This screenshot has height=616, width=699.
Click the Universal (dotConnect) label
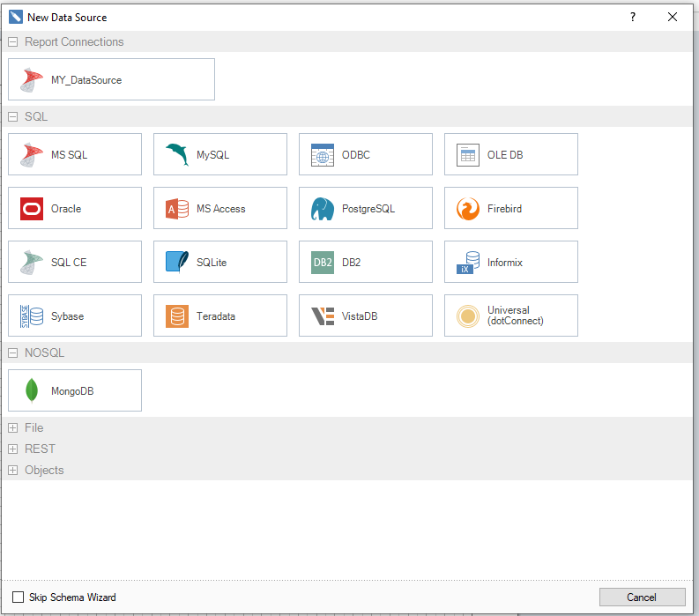516,315
